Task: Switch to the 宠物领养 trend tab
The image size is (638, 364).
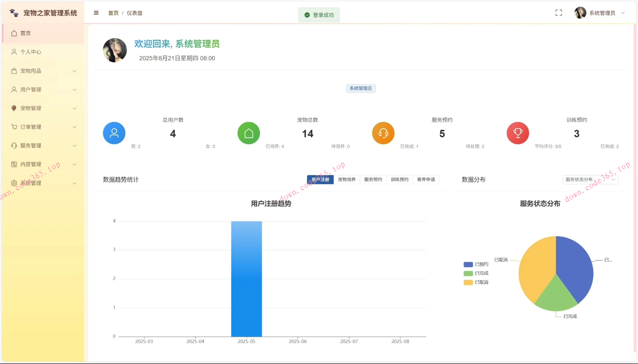Action: point(347,180)
